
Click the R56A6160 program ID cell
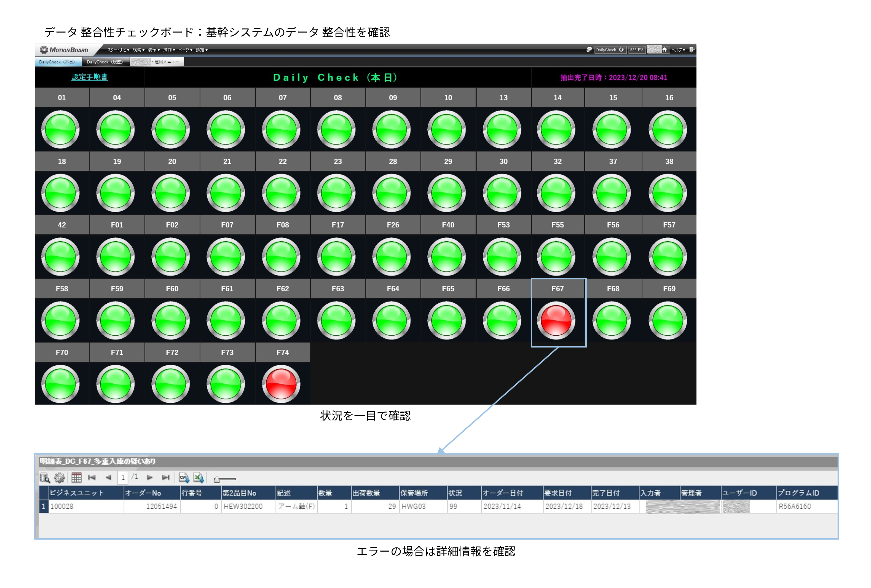pyautogui.click(x=807, y=506)
